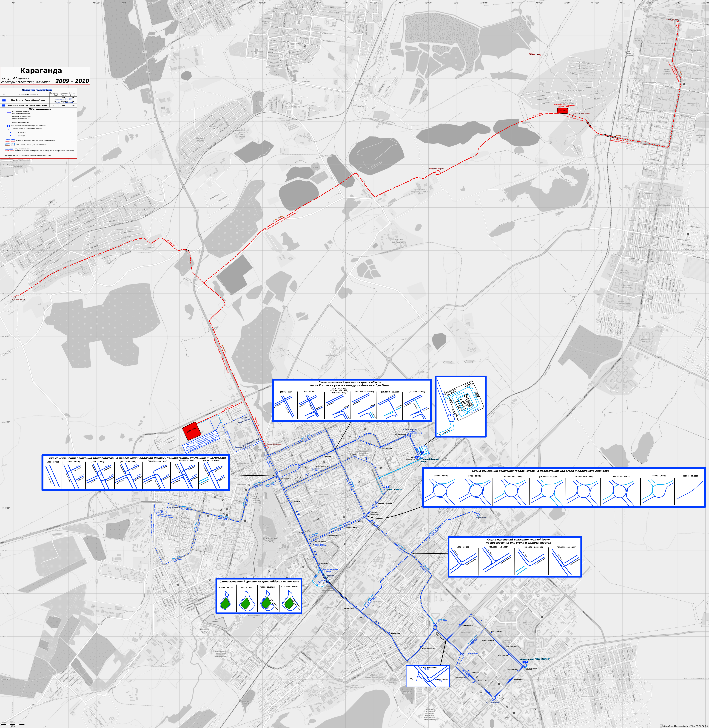Click the (10.1988 - 1993) diagram in the Гоголя inset

pos(417,406)
